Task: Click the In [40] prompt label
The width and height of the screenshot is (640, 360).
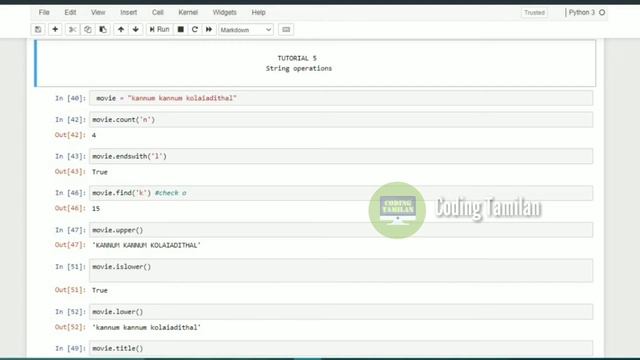Action: point(70,98)
